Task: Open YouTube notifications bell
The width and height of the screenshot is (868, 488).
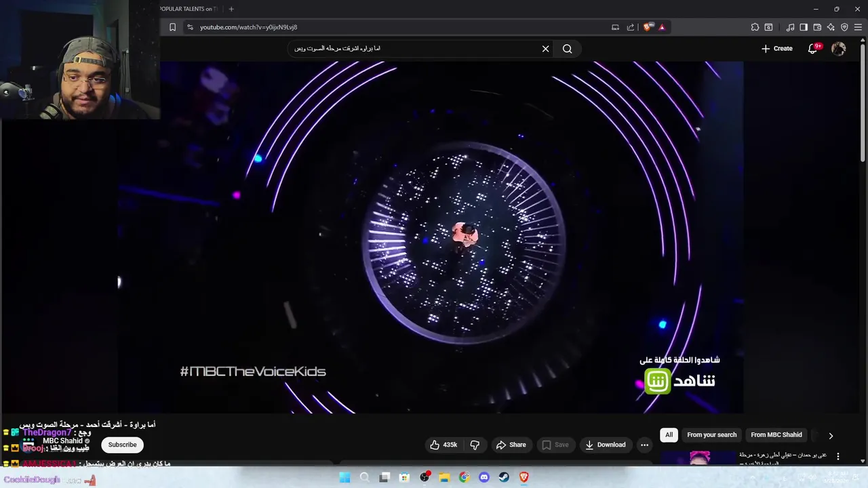Action: click(x=813, y=49)
